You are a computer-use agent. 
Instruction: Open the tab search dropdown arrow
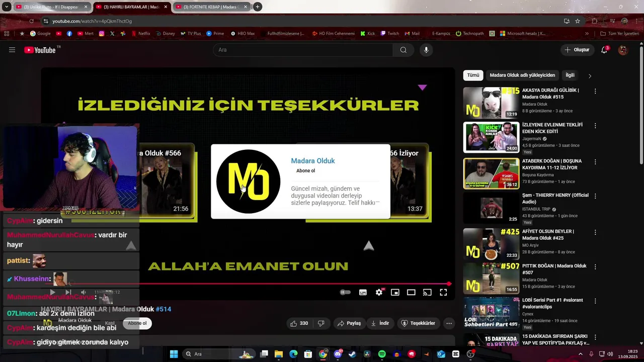pyautogui.click(x=7, y=7)
